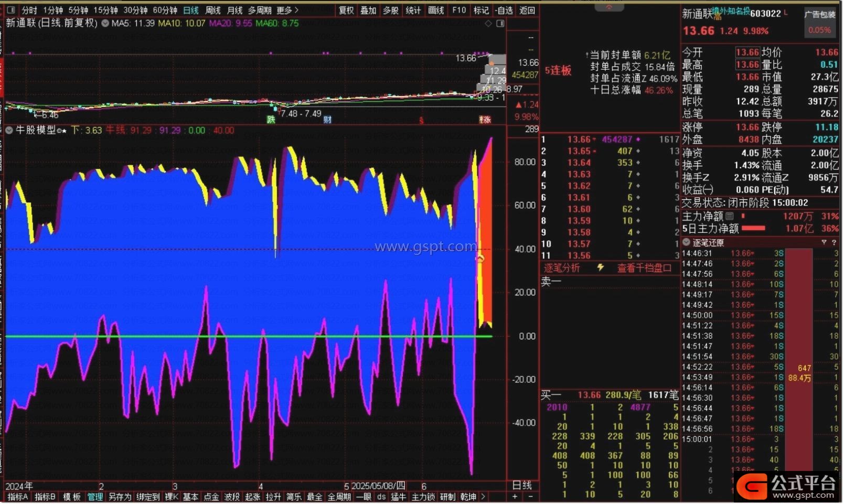Select the 15分钟 period
The height and width of the screenshot is (504, 844).
(x=105, y=10)
